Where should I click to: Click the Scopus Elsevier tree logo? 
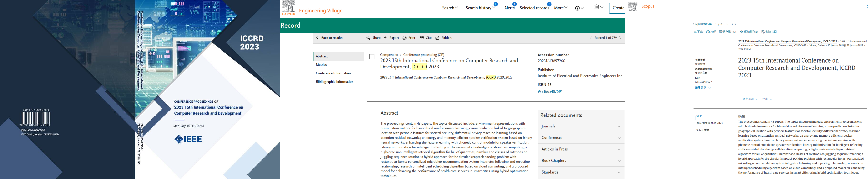click(633, 7)
